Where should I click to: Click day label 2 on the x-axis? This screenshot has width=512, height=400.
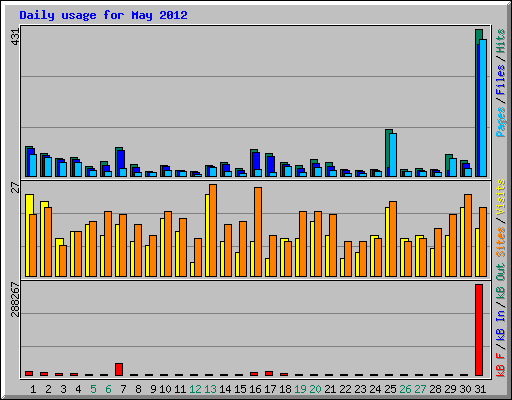point(48,389)
